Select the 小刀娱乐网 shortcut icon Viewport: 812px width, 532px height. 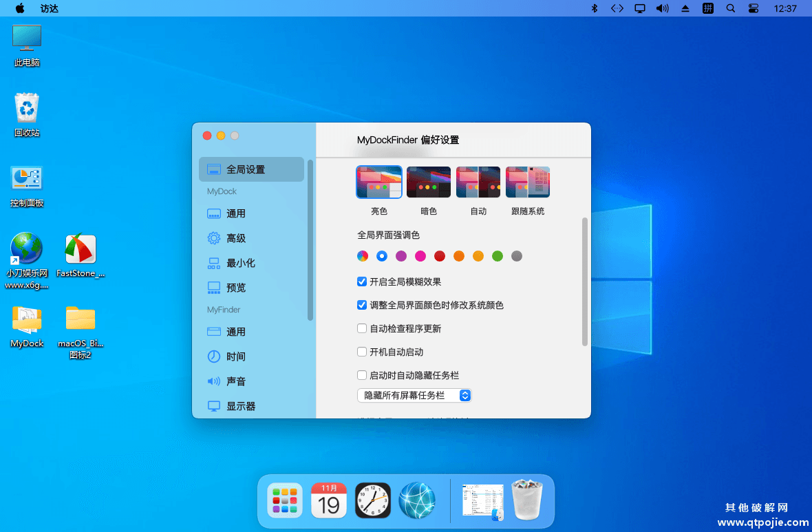tap(27, 261)
